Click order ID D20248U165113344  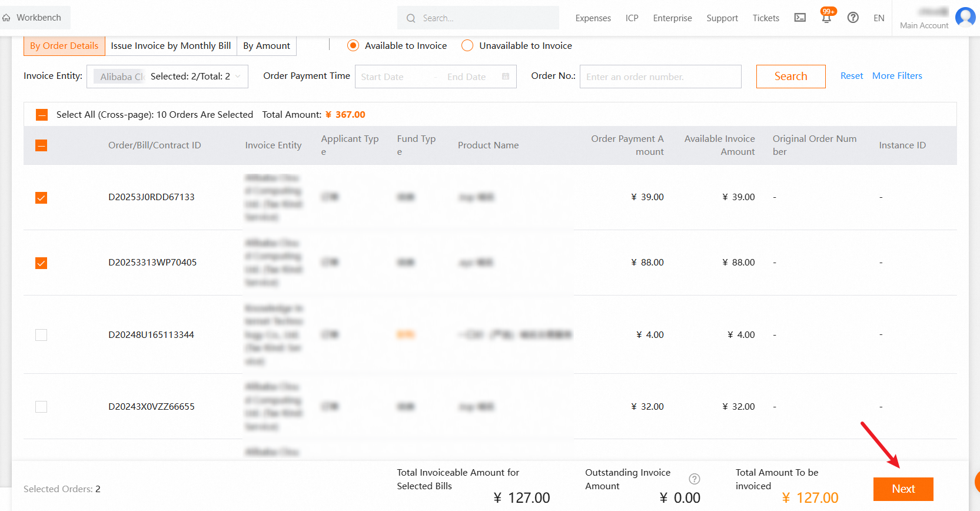coord(151,335)
